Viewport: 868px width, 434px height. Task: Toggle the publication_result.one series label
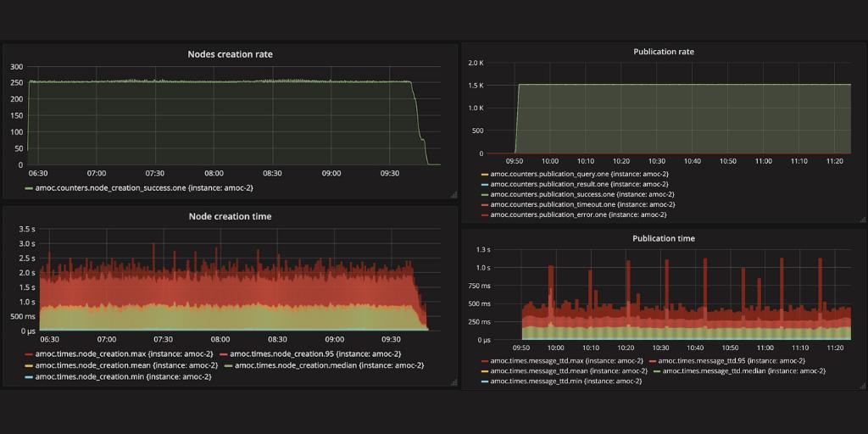click(579, 184)
